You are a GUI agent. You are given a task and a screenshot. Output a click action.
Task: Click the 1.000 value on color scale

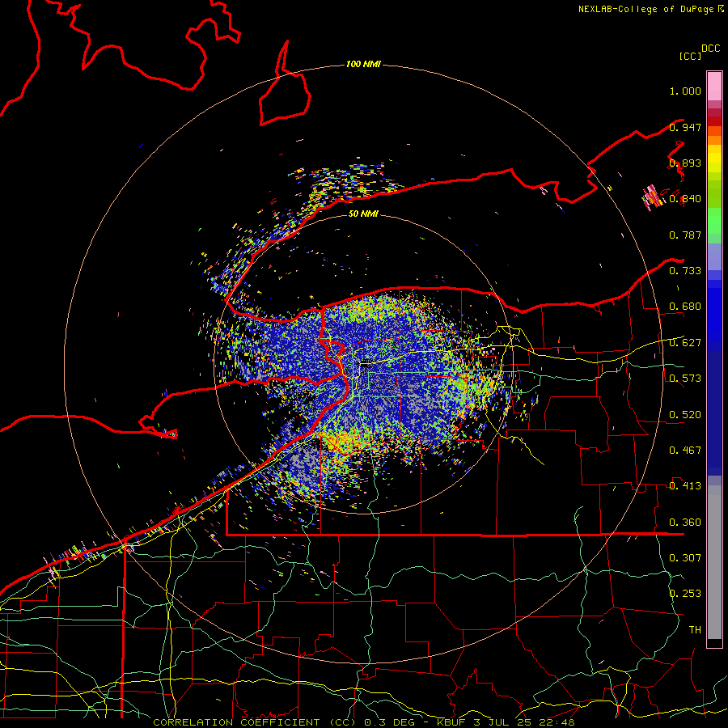[685, 91]
